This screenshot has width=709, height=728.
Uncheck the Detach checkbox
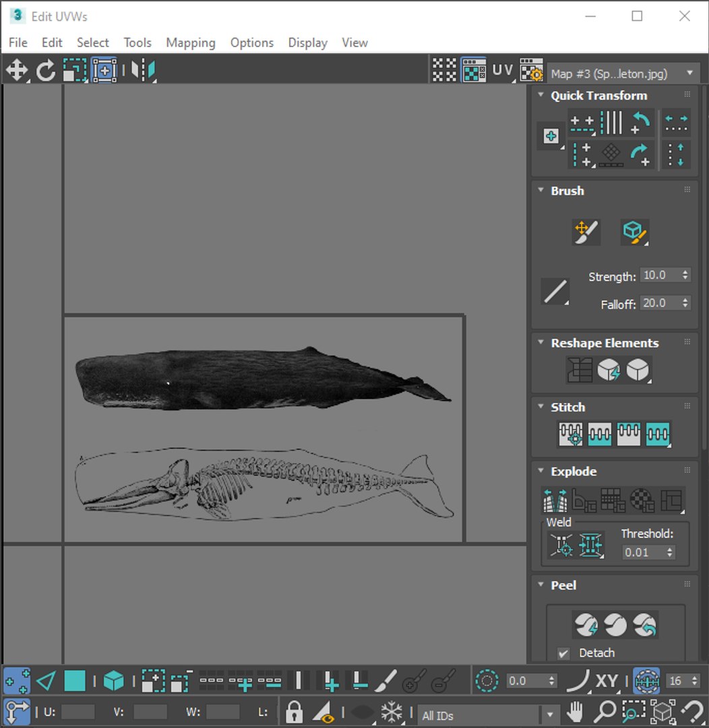[x=563, y=653]
